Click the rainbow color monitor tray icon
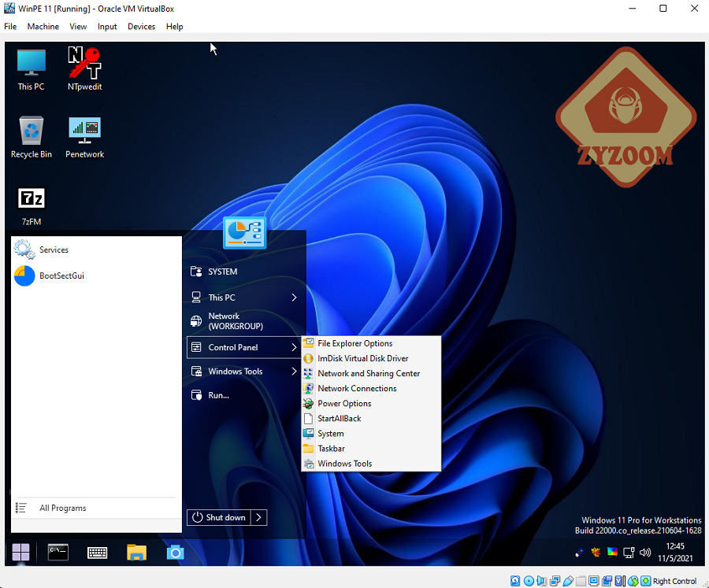709x588 pixels. [612, 553]
